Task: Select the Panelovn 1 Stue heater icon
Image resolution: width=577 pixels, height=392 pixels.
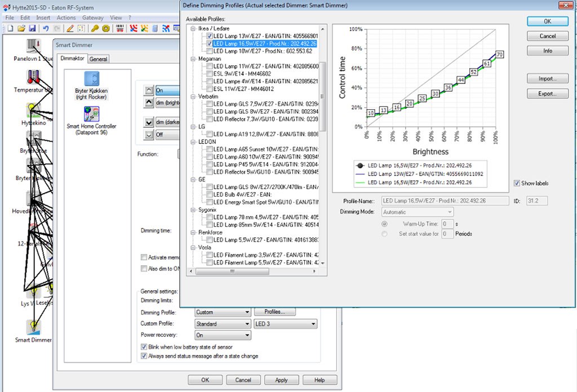Action: pos(33,46)
